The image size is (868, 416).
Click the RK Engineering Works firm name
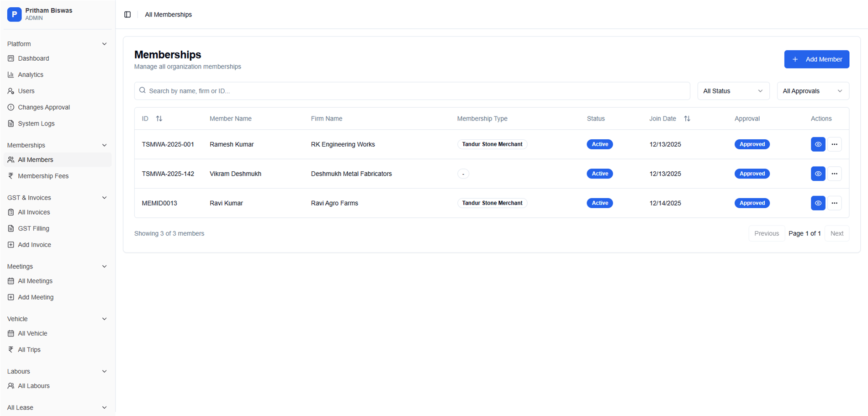pos(343,144)
